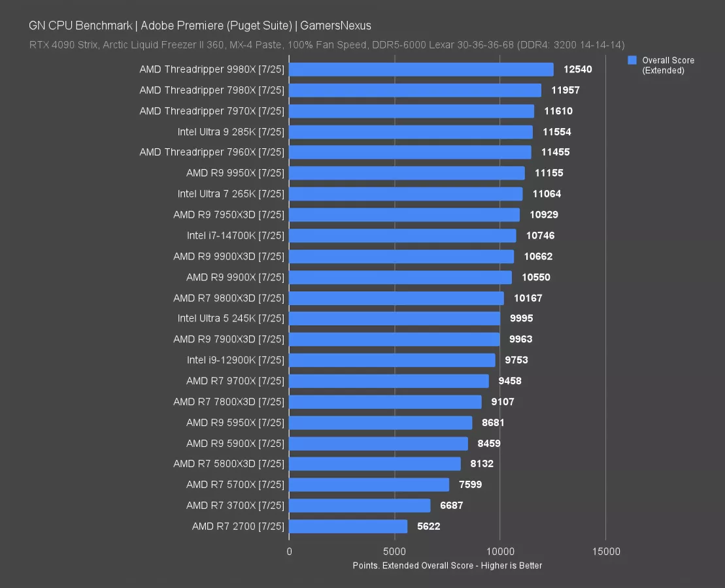725x588 pixels.
Task: Click the Intel Ultra 9 285K bar
Action: click(411, 132)
